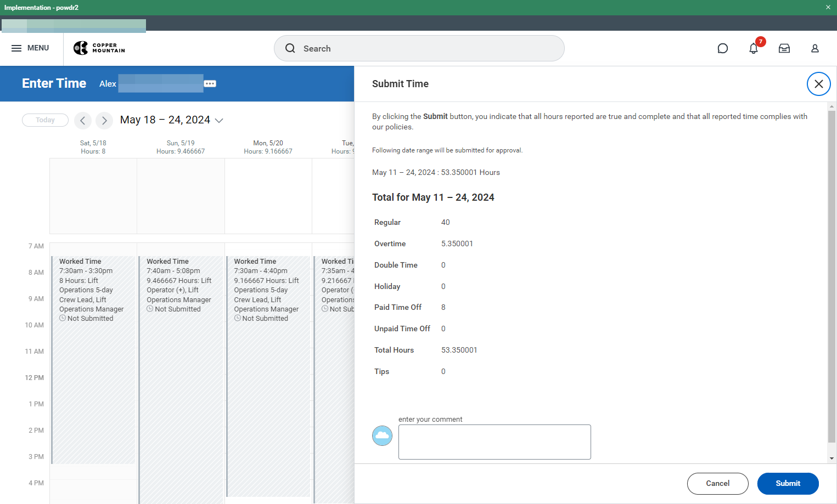View notifications bell with 7 alerts
This screenshot has height=504, width=837.
(x=754, y=48)
